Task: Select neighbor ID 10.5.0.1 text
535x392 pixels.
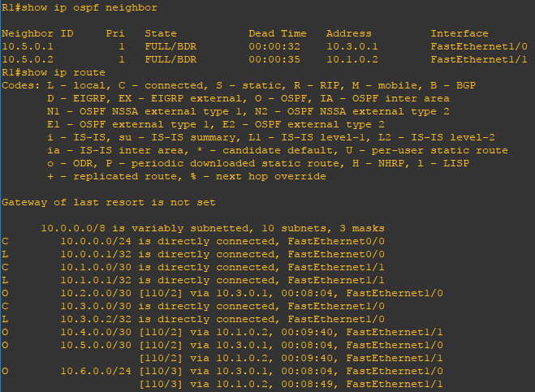Action: [28, 46]
